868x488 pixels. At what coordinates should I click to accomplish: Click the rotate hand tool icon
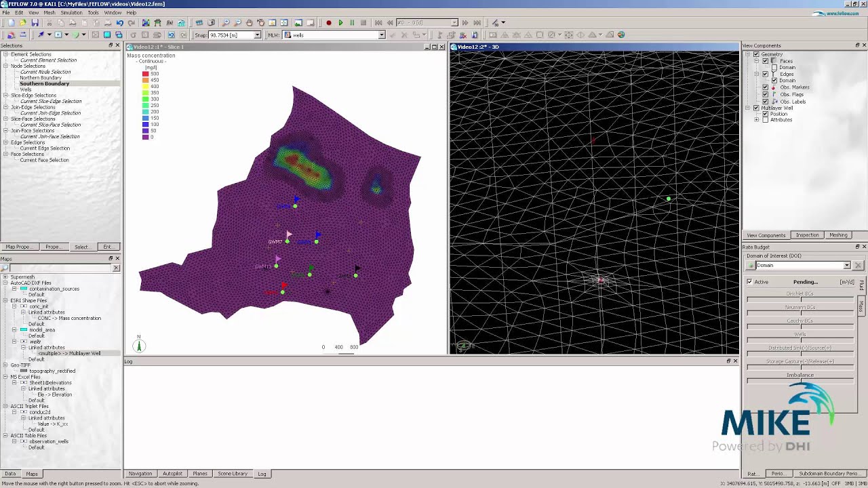(x=260, y=22)
